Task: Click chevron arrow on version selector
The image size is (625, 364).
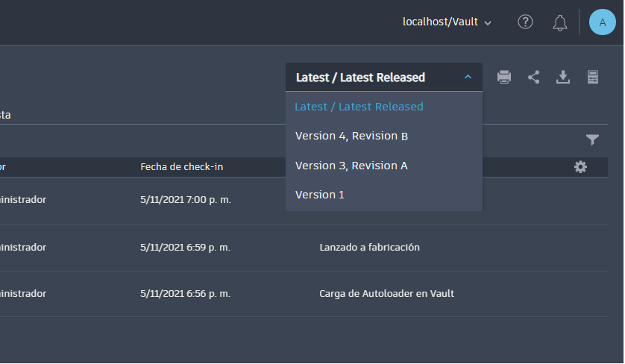Action: pos(468,78)
